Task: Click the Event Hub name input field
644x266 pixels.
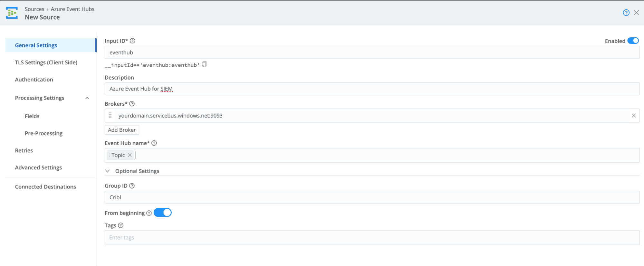Action: coord(372,155)
